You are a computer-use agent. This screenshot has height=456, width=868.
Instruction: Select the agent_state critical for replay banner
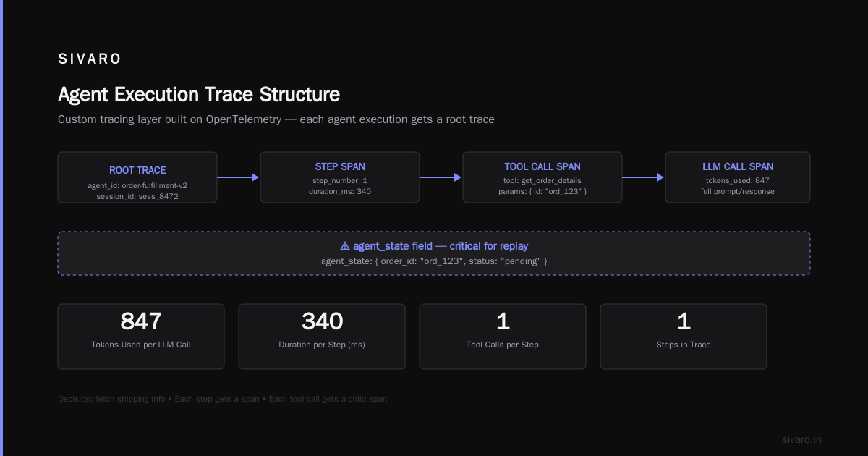click(434, 253)
